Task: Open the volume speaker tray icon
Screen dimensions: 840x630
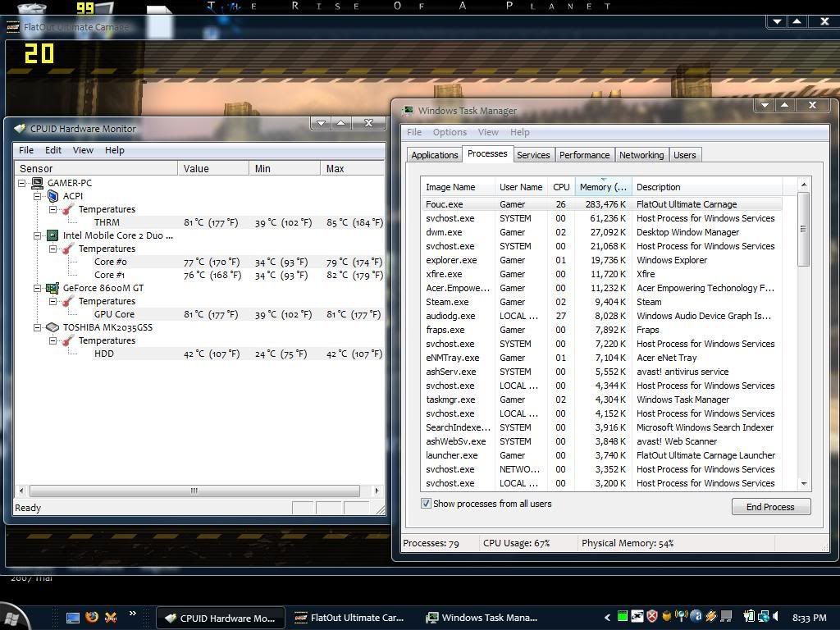Action: 776,617
